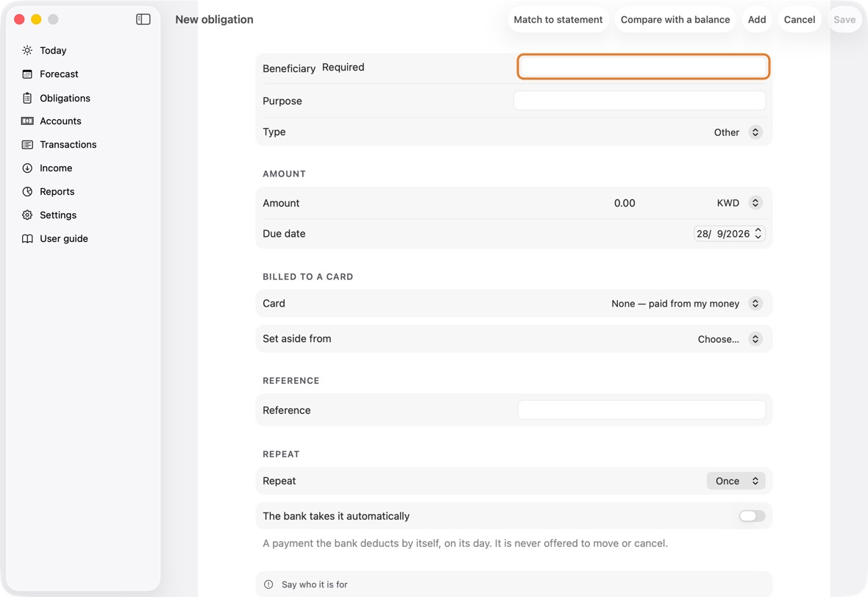868x597 pixels.
Task: Focus the Beneficiary input field
Action: tap(643, 67)
